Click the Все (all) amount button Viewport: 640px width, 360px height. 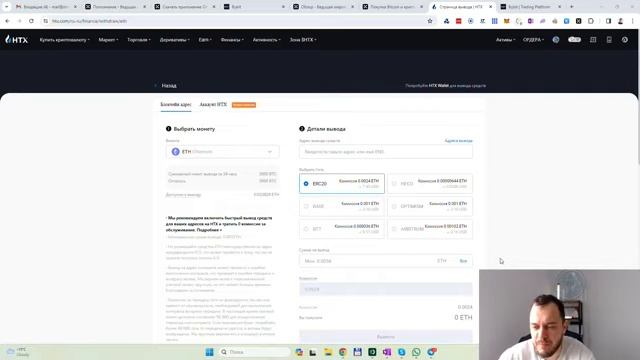coord(463,261)
